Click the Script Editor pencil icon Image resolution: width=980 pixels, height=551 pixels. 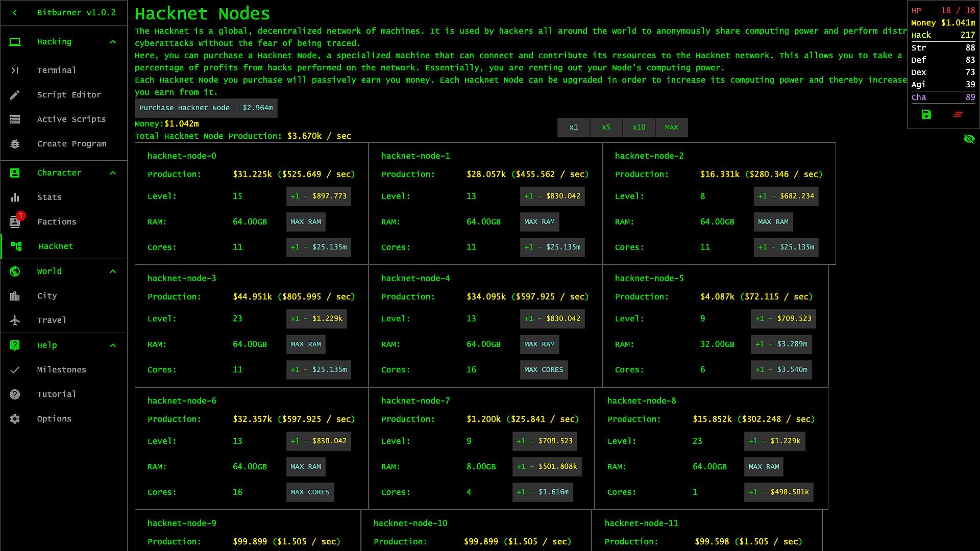click(x=15, y=95)
